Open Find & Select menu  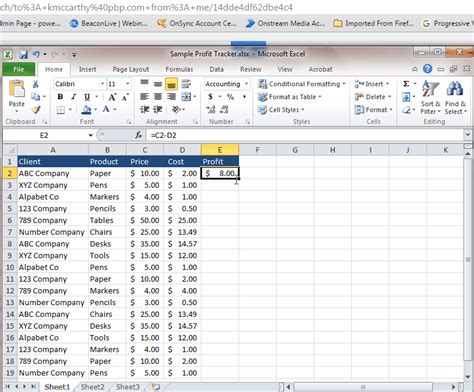point(455,98)
